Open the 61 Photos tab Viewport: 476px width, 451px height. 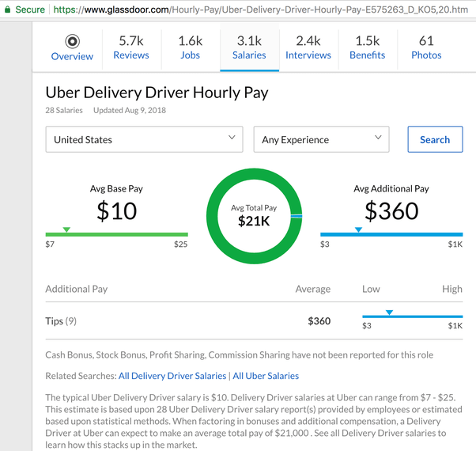[x=426, y=47]
